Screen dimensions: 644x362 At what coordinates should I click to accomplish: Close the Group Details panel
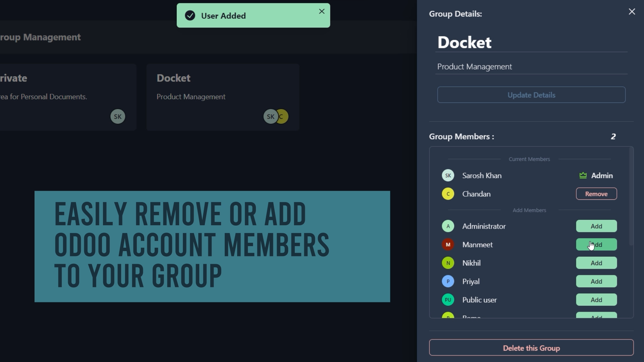632,12
